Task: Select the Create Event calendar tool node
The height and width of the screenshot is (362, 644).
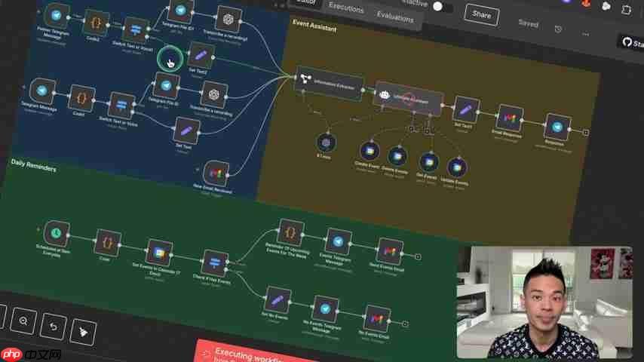Action: 368,151
